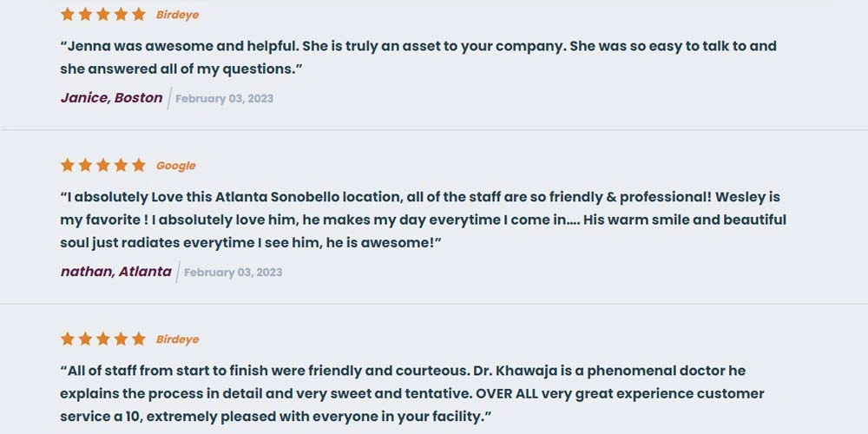This screenshot has height=434, width=868.
Task: Click the fifth star of Janice's review
Action: pos(139,15)
